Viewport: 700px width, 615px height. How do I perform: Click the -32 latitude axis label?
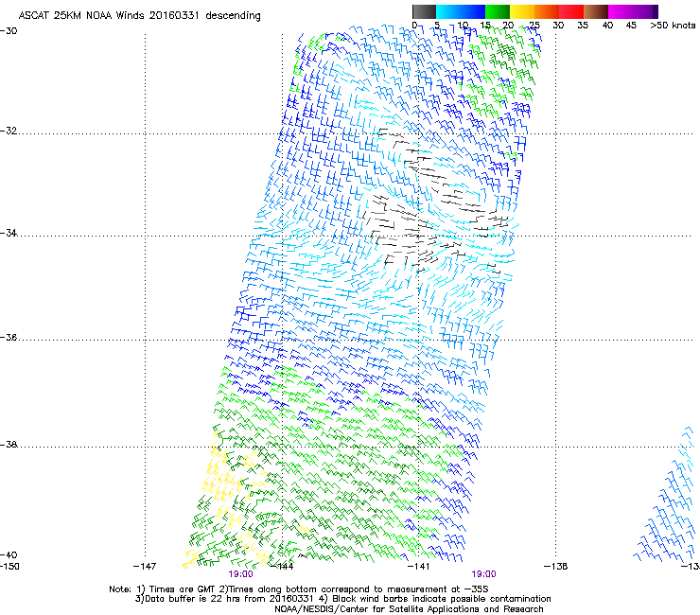point(9,131)
